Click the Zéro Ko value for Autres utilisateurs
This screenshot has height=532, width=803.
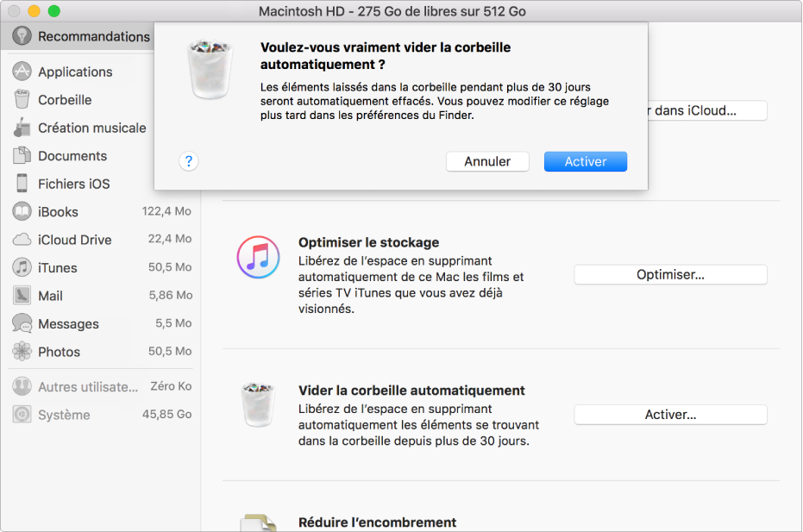(x=171, y=386)
